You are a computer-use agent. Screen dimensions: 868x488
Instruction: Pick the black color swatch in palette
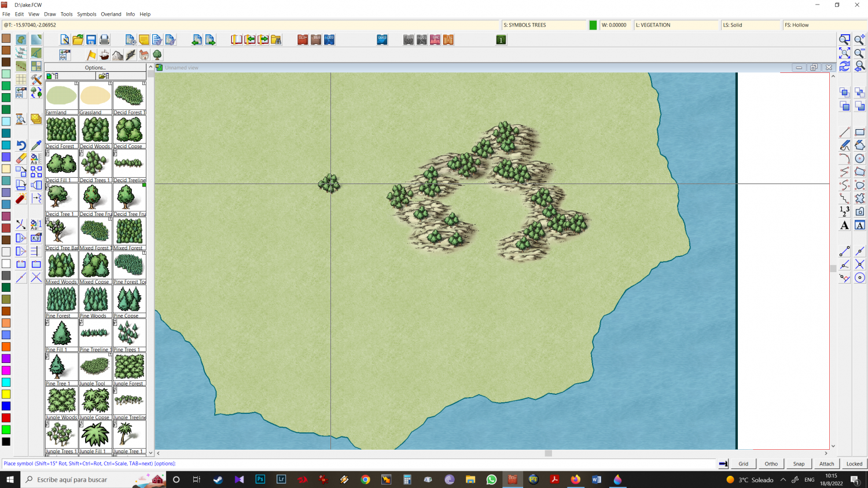[6, 442]
